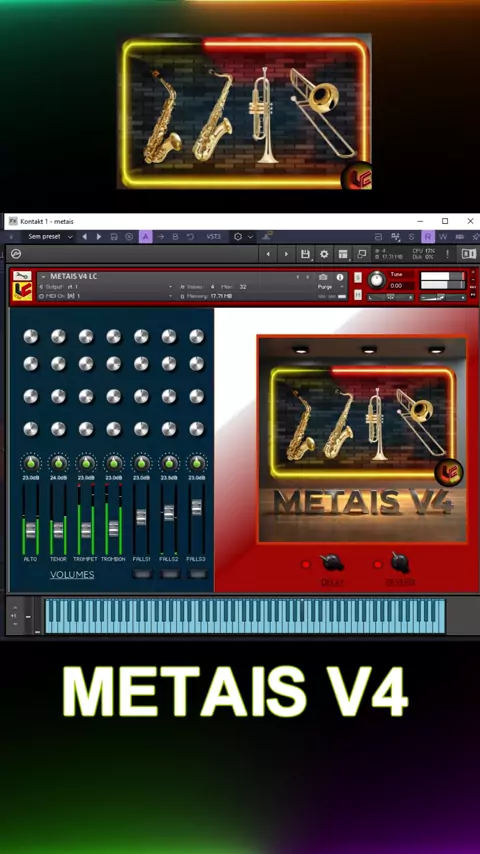Expand the METAIS V4 LC instrument name dropdown
Viewport: 480px width, 854px height.
(x=43, y=277)
